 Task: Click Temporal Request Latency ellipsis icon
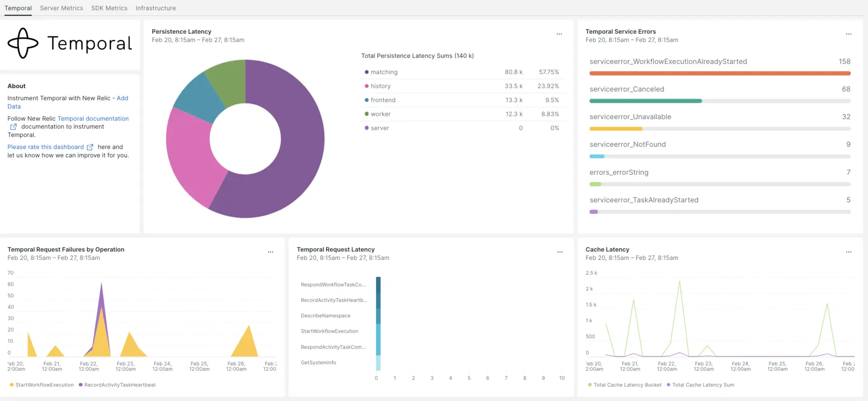560,252
